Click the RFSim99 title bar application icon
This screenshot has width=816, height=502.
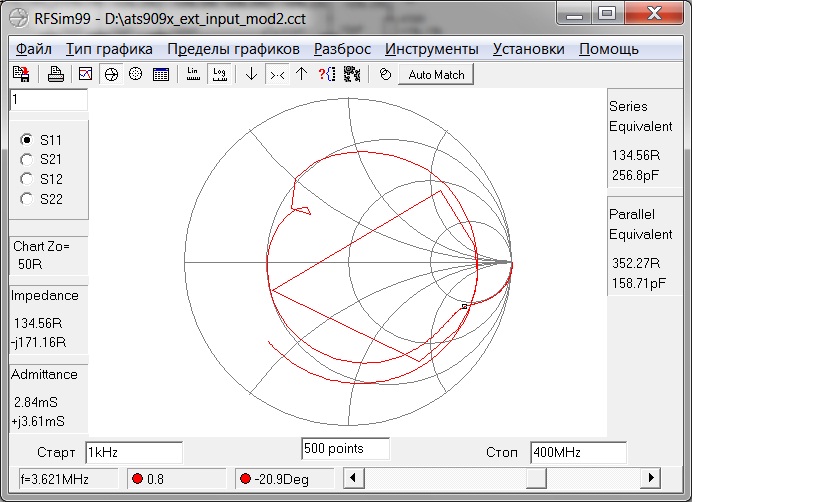18,18
